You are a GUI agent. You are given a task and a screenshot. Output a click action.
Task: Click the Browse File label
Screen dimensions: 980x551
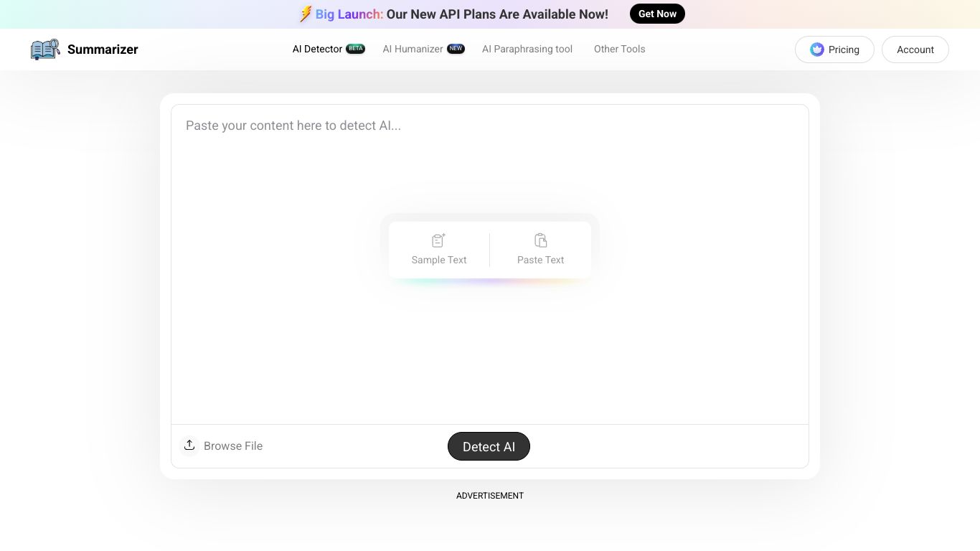pos(233,446)
